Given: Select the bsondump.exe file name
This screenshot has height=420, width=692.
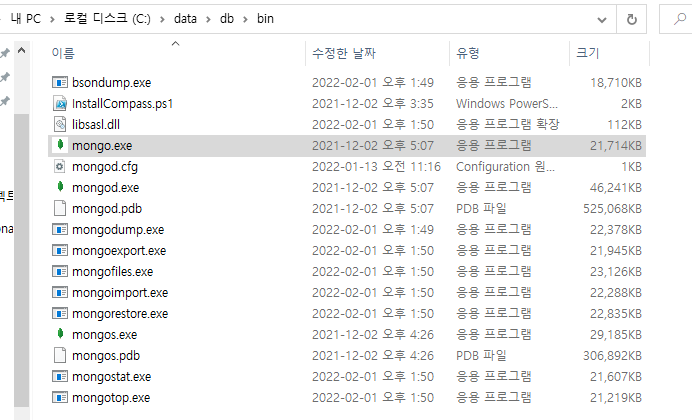Looking at the screenshot, I should pos(111,82).
